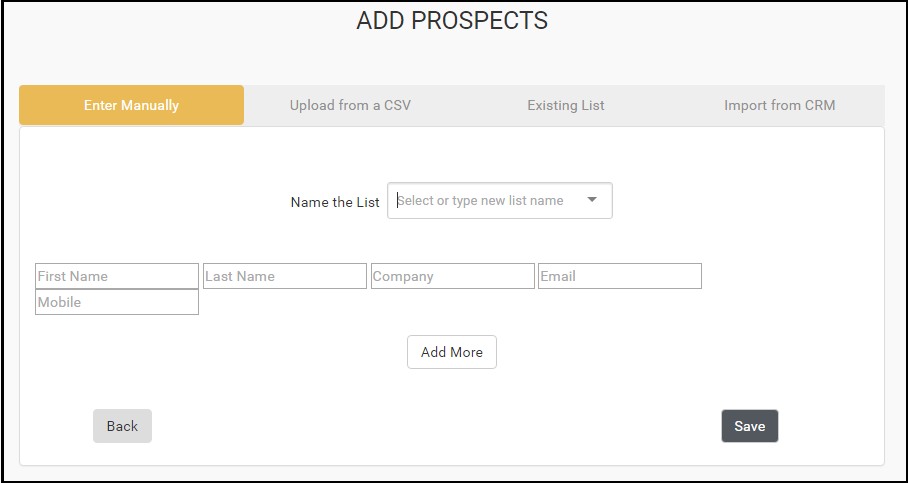The height and width of the screenshot is (483, 908).
Task: Go to the Import from CRM tab
Action: (780, 105)
